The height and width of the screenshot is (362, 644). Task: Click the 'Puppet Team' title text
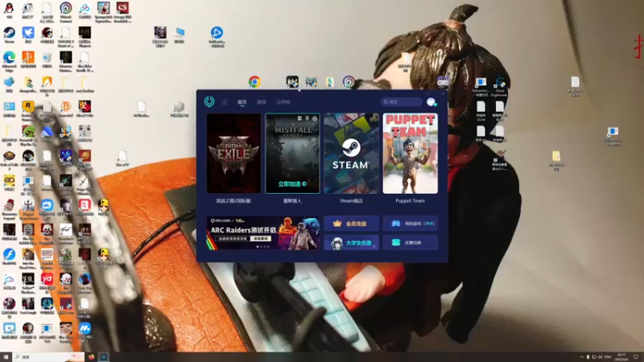[x=410, y=200]
